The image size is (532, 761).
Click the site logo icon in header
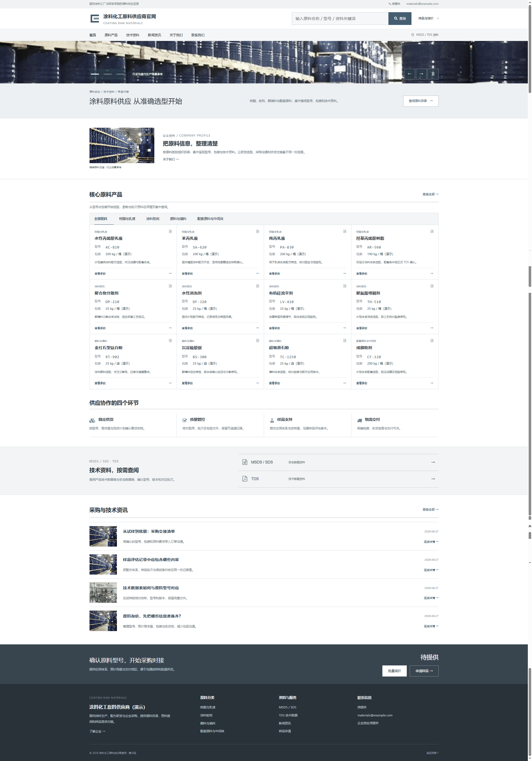pos(95,19)
